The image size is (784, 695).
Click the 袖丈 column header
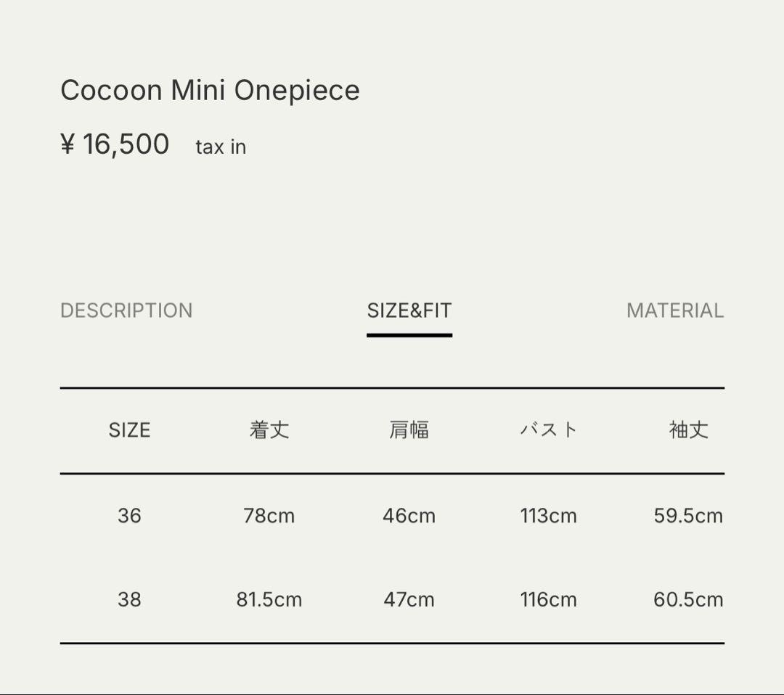tap(688, 429)
